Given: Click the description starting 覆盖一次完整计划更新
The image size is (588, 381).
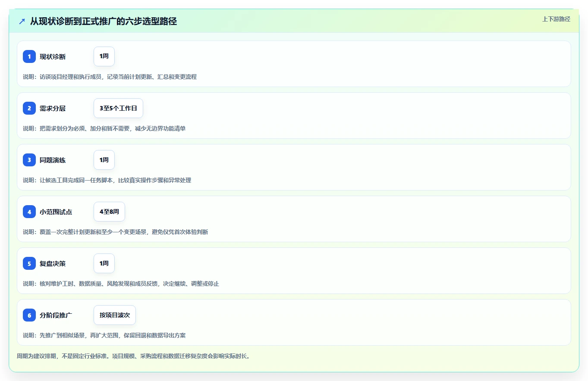Looking at the screenshot, I should tap(115, 232).
